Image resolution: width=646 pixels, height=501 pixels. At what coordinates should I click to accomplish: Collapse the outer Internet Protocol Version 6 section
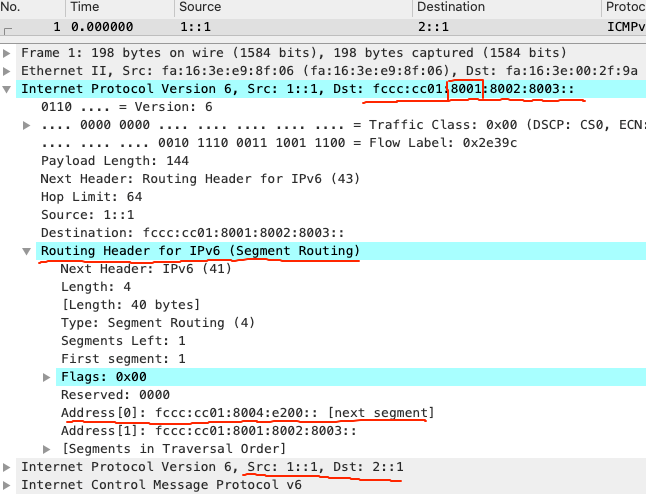[7, 89]
